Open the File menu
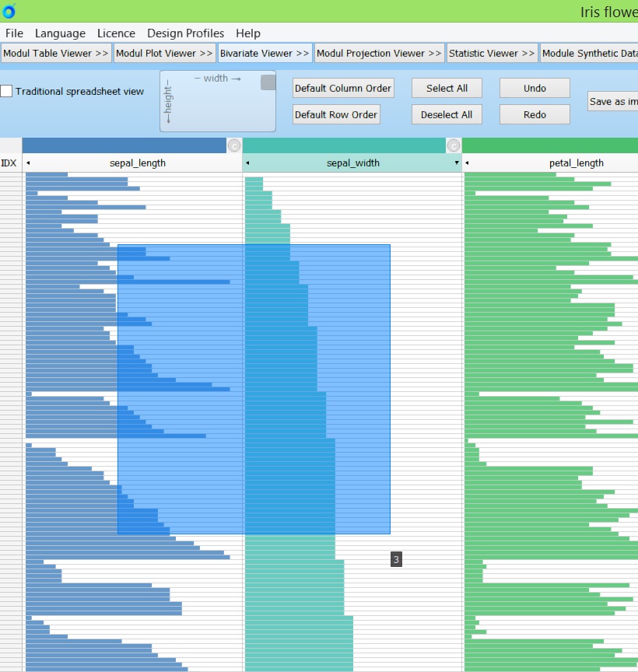The image size is (638, 672). [14, 33]
